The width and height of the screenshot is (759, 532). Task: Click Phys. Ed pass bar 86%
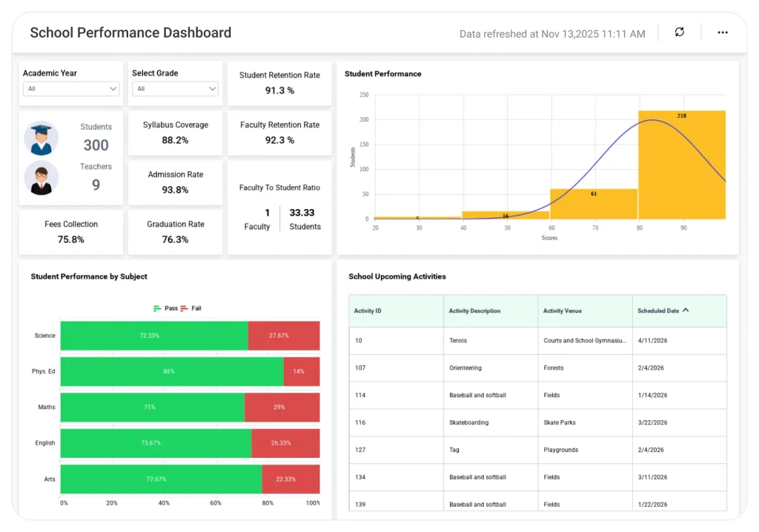pyautogui.click(x=172, y=371)
